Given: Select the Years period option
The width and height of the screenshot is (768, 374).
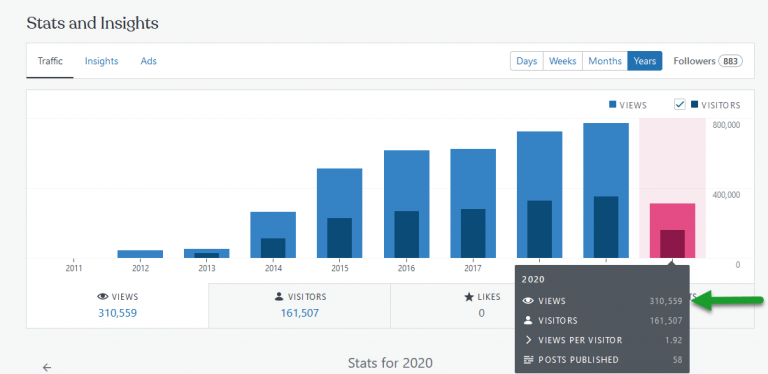Looking at the screenshot, I should click(x=645, y=61).
